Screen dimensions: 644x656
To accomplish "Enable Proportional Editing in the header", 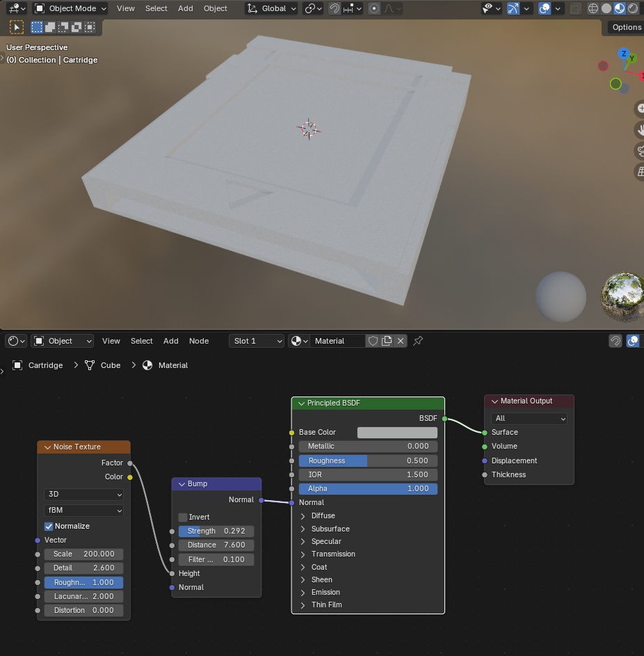I will tap(374, 8).
